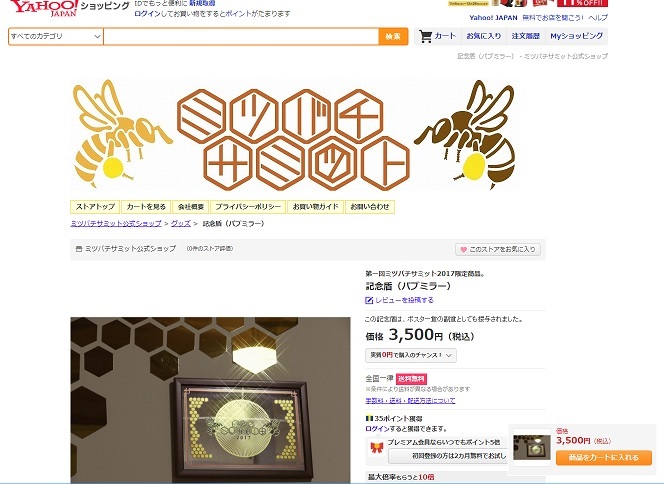Open the 注文履歴 order history menu
The width and height of the screenshot is (664, 484).
click(x=526, y=36)
